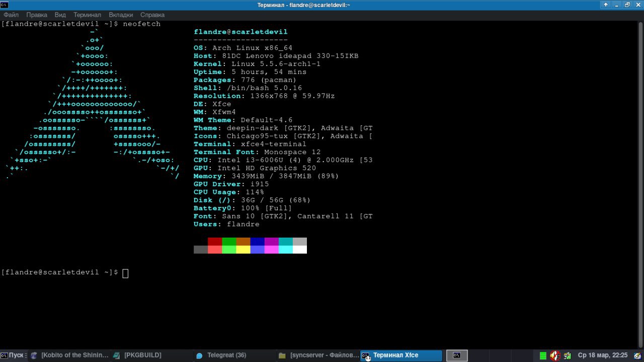Image resolution: width=644 pixels, height=362 pixels.
Task: Click the green square tray icon
Action: point(543,355)
